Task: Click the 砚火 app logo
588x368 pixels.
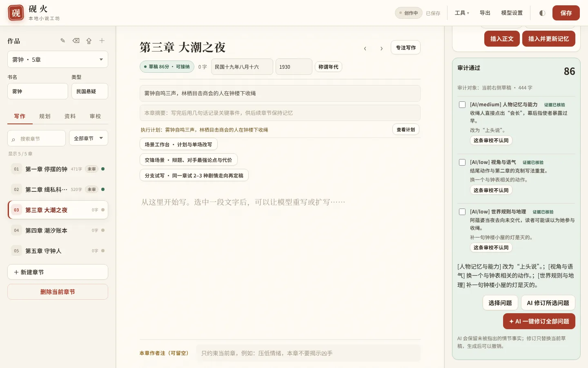Action: coord(16,13)
